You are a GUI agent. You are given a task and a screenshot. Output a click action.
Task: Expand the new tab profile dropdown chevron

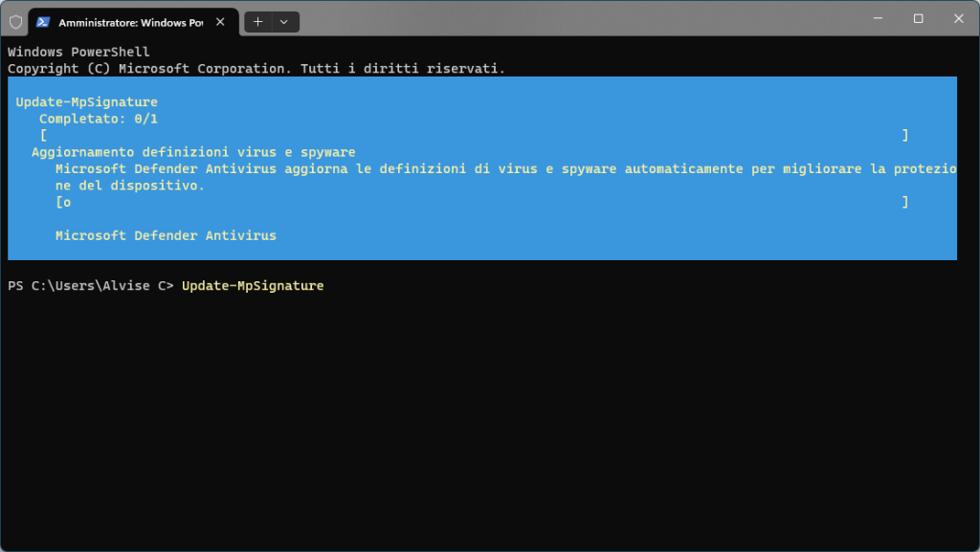click(x=283, y=21)
